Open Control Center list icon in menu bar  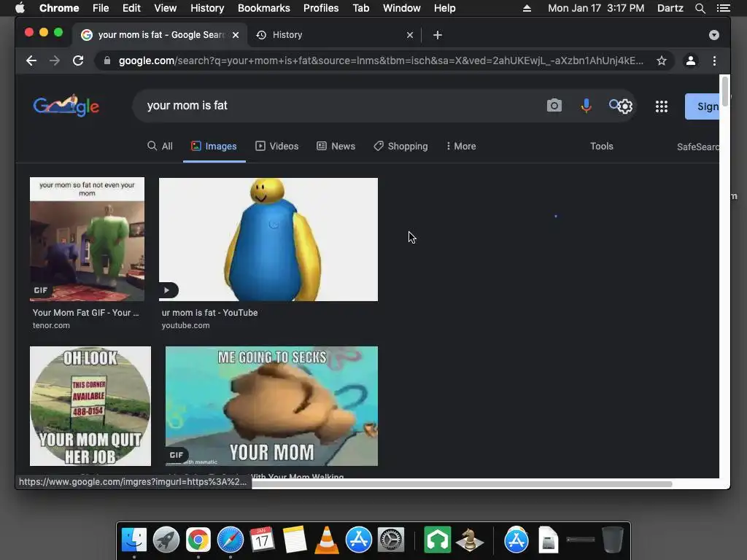[x=723, y=8]
